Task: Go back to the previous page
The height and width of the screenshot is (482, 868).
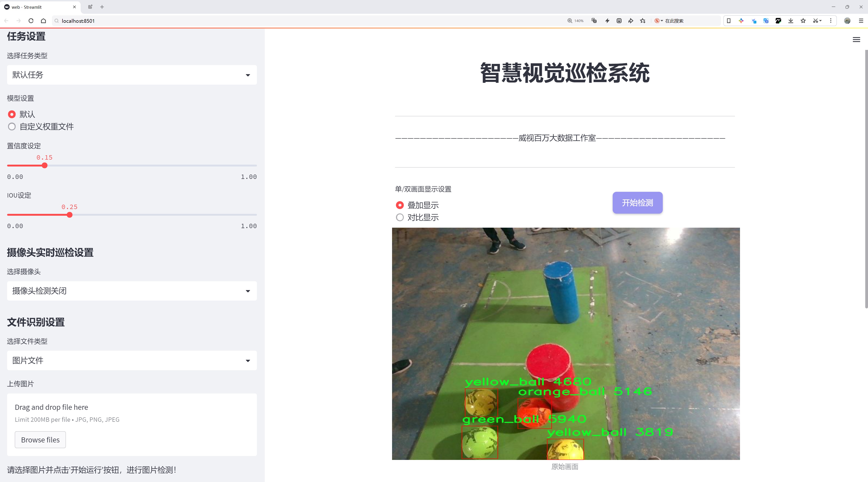Action: pos(6,20)
